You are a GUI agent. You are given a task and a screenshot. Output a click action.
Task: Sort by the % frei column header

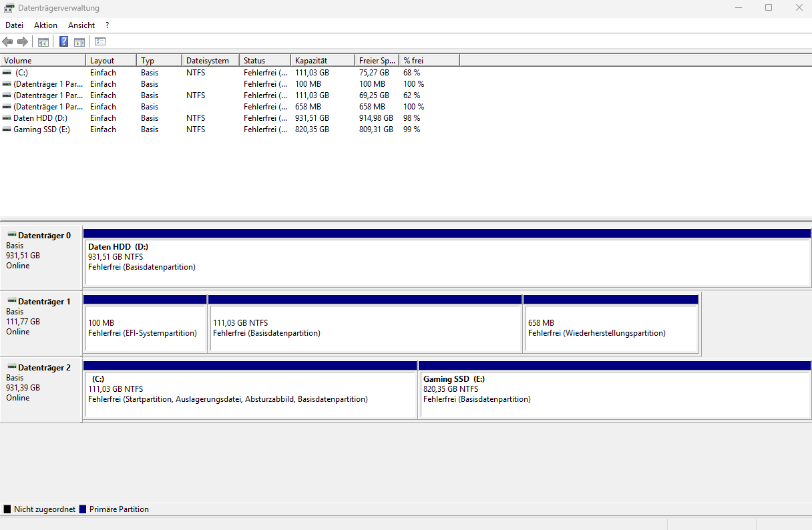click(429, 61)
